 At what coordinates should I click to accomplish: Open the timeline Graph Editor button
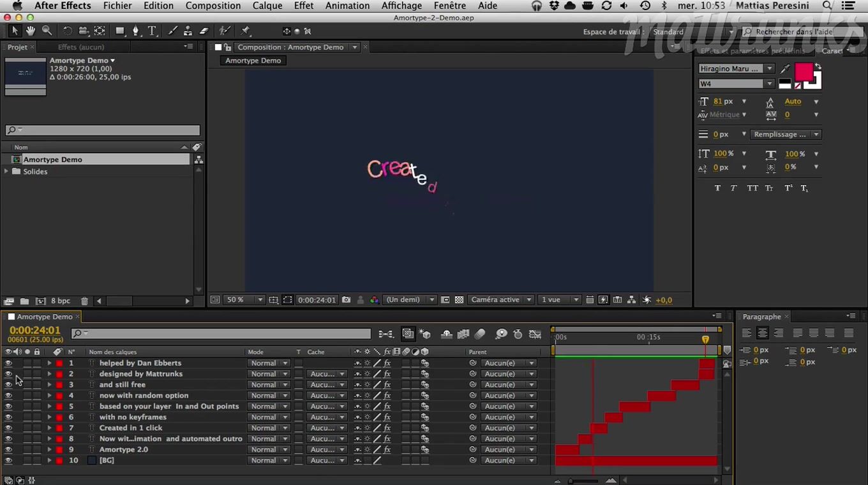pyautogui.click(x=535, y=334)
